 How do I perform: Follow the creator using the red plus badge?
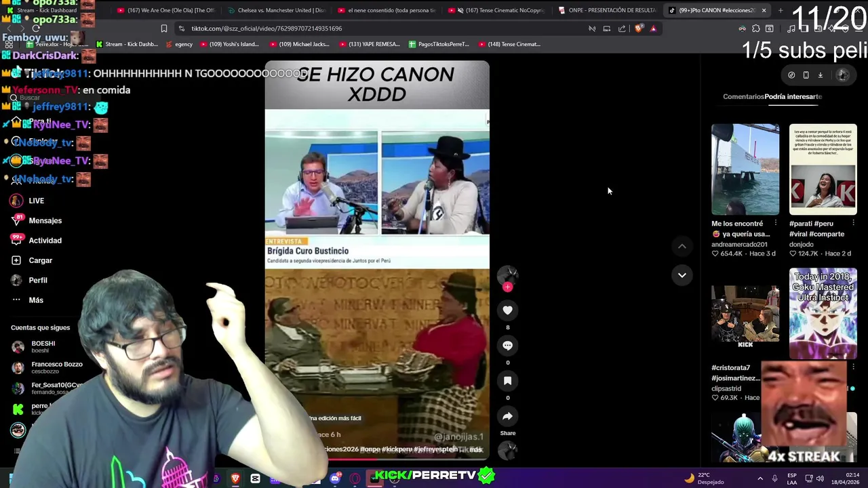pos(507,287)
